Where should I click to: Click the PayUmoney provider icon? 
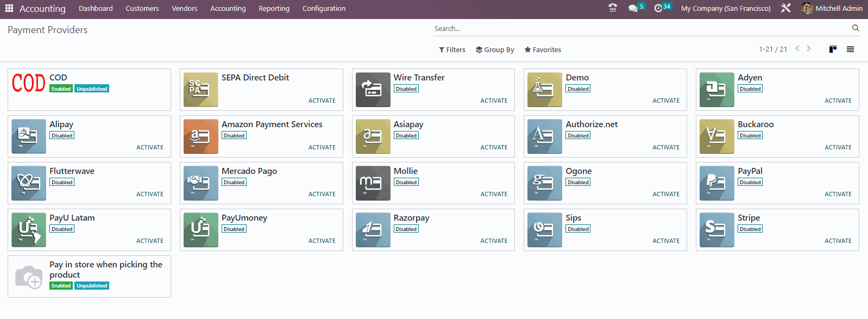coord(200,230)
